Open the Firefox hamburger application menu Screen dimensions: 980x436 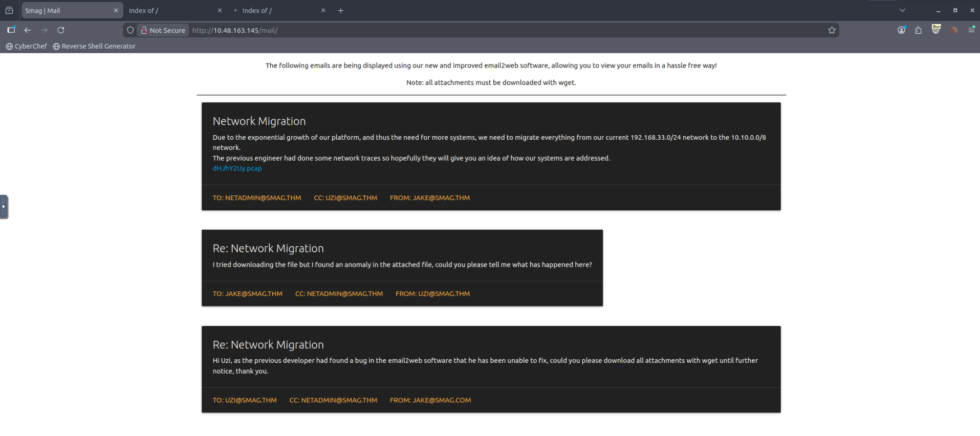(x=971, y=30)
